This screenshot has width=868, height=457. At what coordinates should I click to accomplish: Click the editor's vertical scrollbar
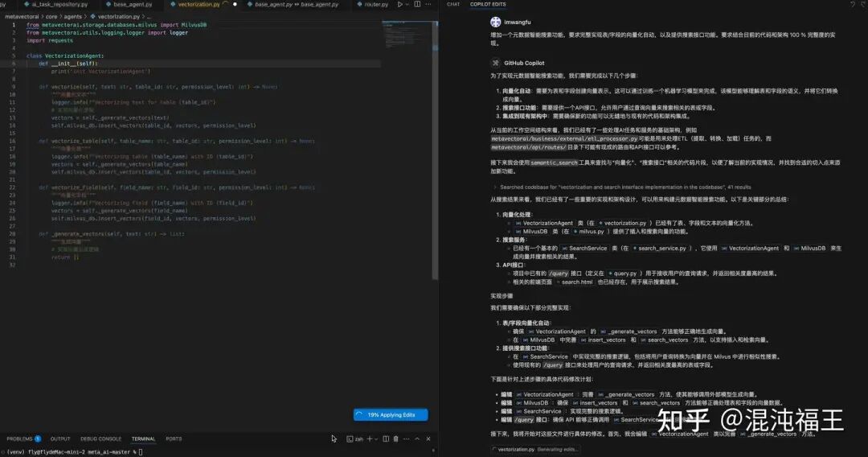[x=435, y=150]
